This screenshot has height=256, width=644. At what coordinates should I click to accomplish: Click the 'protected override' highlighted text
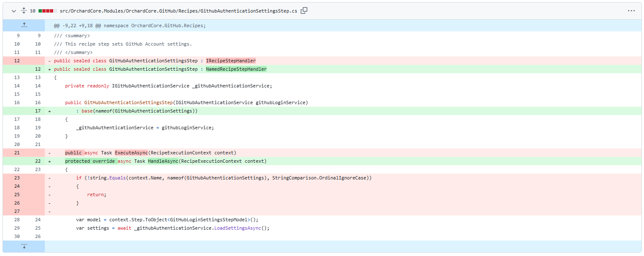point(91,161)
